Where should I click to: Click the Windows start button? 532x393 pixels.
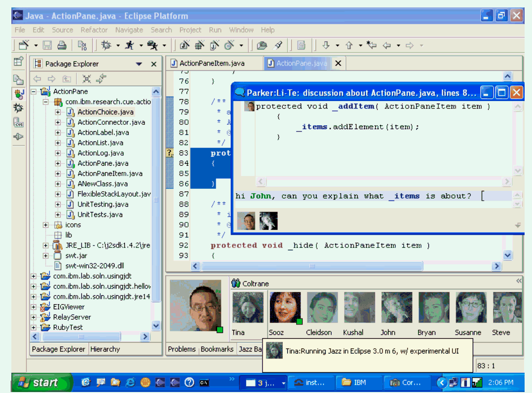(x=42, y=383)
